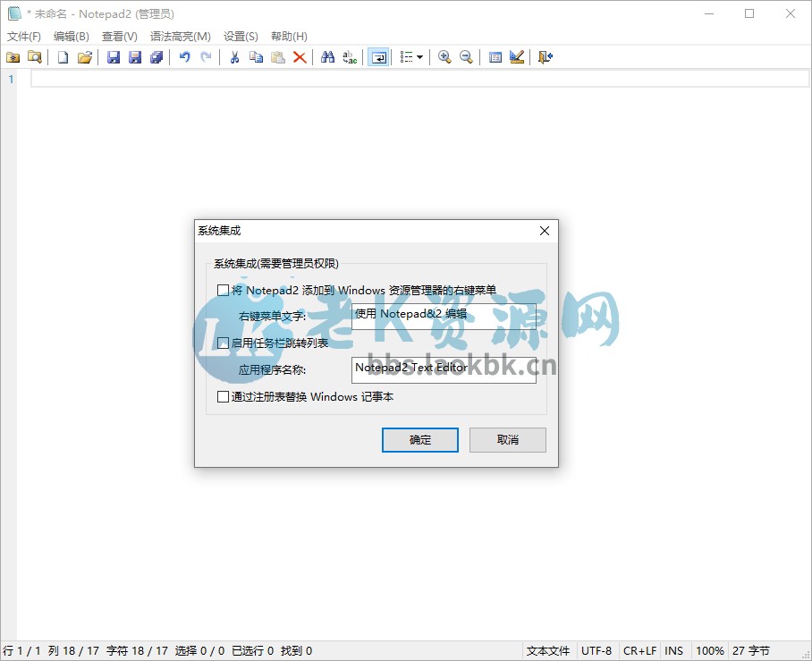This screenshot has height=661, width=812.
Task: Click the list style toolbar icon
Action: (407, 57)
